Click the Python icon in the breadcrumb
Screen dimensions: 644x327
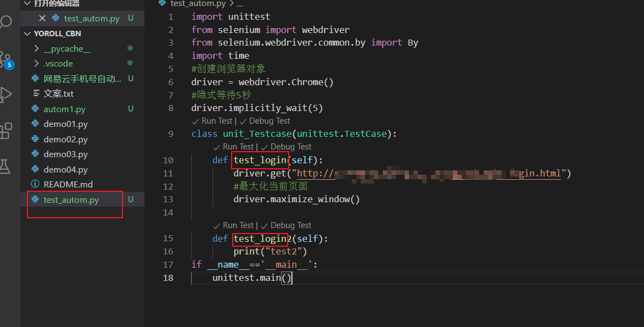click(x=162, y=3)
